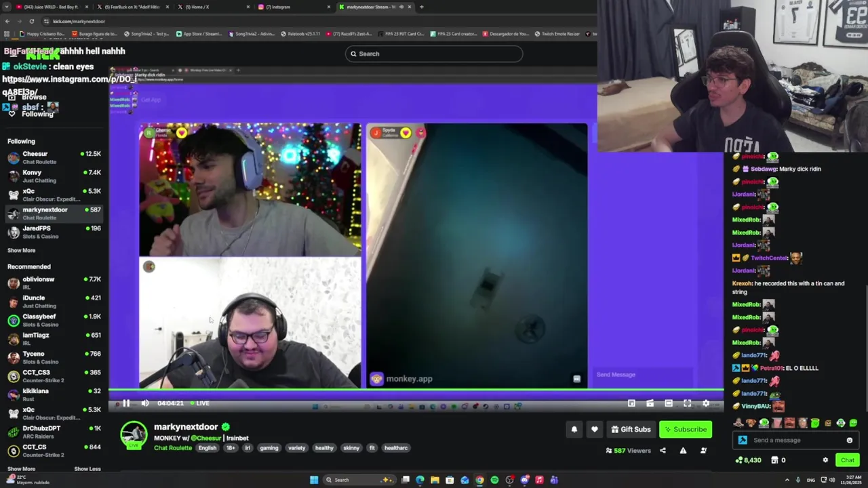
Task: Open a new browser tab
Action: point(422,7)
